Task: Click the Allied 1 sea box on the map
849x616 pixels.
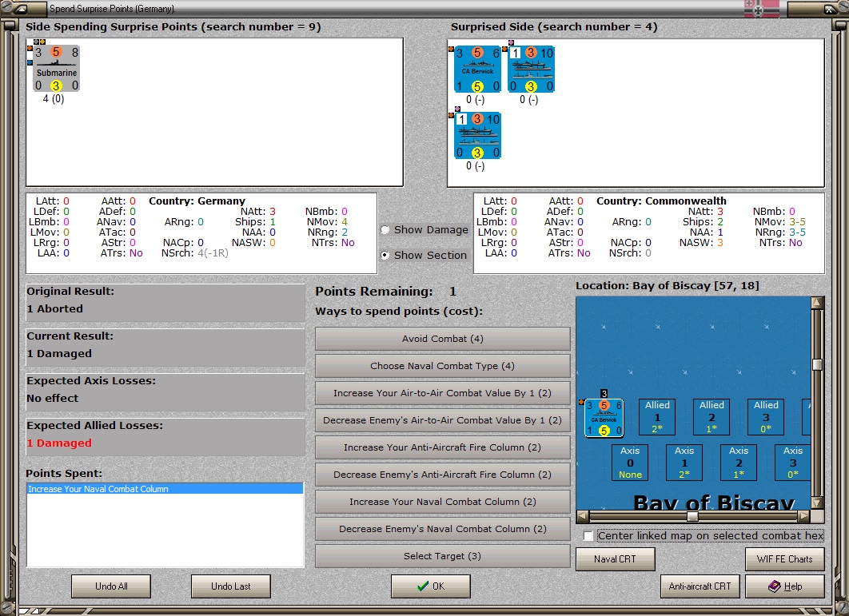Action: pos(657,417)
